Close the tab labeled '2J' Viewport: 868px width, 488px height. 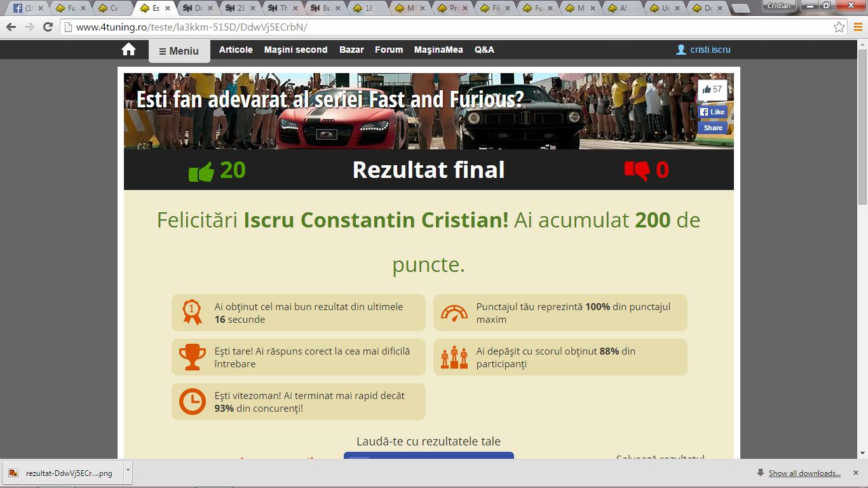pos(252,8)
